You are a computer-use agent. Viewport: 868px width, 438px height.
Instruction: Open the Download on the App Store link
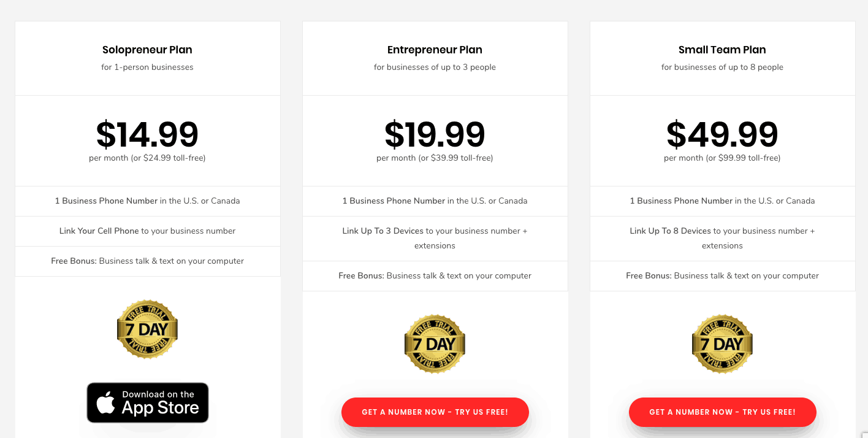point(147,402)
